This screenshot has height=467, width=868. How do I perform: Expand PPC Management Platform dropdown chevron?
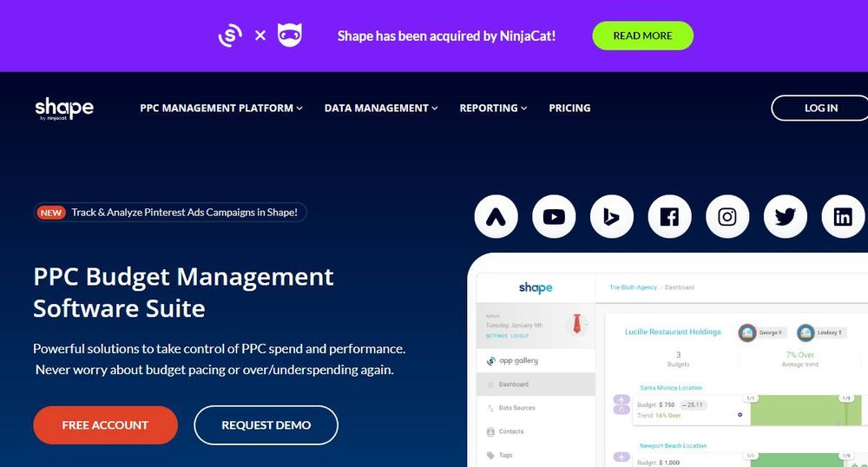click(299, 109)
